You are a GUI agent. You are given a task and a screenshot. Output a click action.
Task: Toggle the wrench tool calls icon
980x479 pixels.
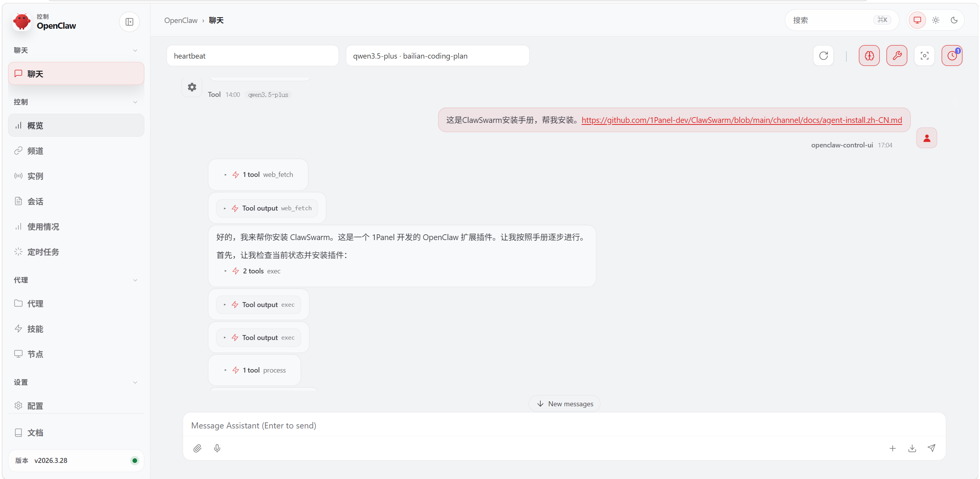coord(897,56)
